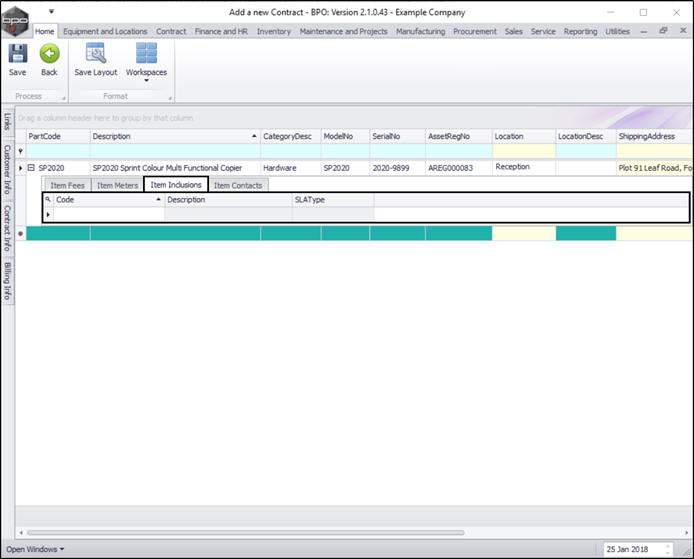Click the empty Code cell in inclusions
This screenshot has width=694, height=559.
click(108, 214)
